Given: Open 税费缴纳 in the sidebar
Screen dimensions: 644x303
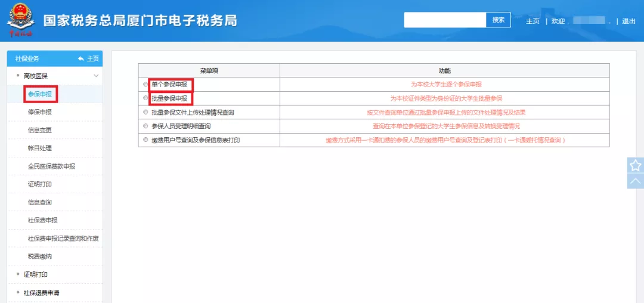Looking at the screenshot, I should (40, 256).
